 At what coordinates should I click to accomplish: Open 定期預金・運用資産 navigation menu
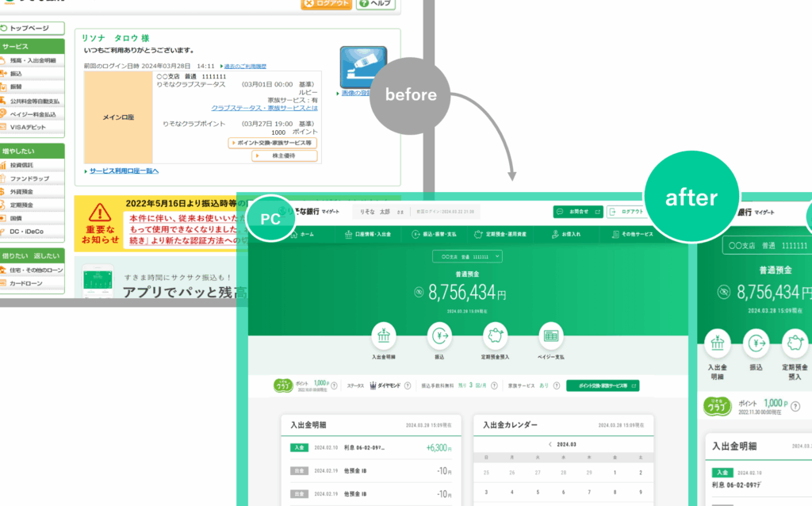point(500,234)
